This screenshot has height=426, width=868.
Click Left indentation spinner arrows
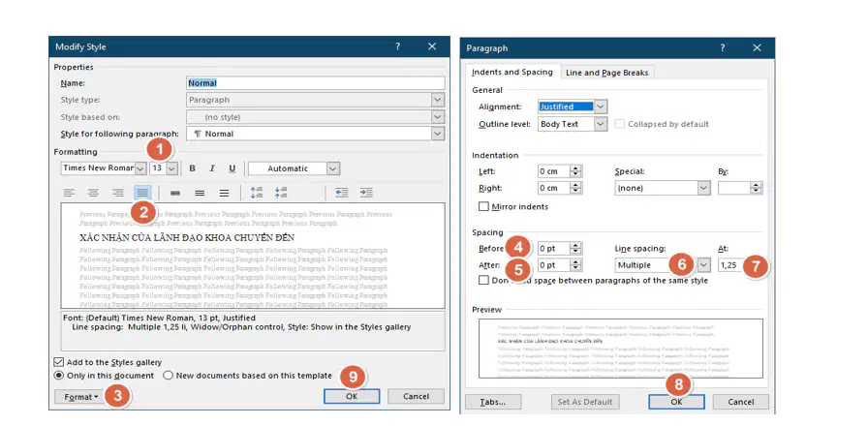click(576, 171)
